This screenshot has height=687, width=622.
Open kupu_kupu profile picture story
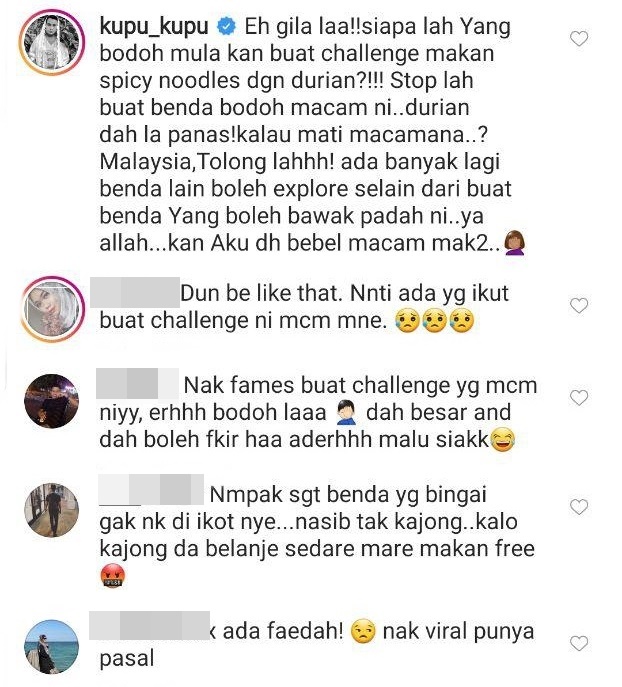click(52, 42)
